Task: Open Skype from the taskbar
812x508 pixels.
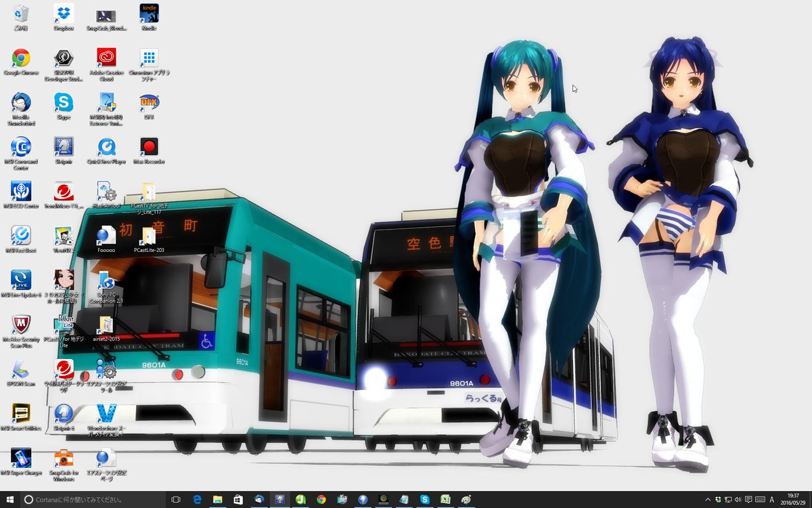Action: (424, 499)
